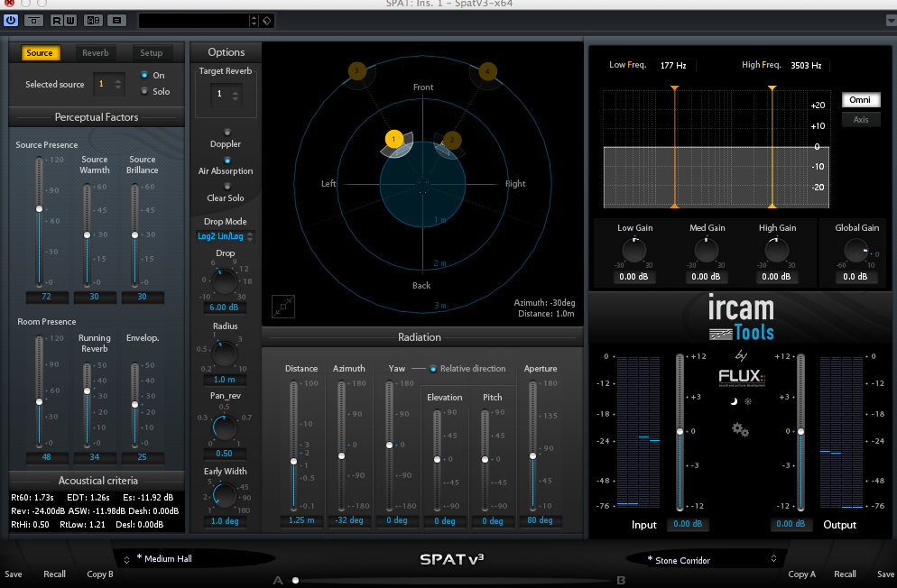Viewport: 897px width, 588px height.
Task: Open the gears settings icon
Action: coord(740,429)
